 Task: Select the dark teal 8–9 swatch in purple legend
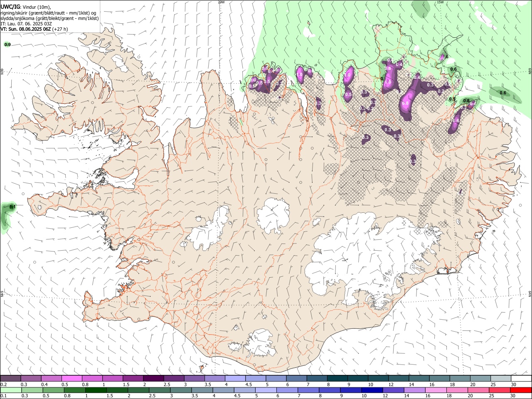(337, 379)
